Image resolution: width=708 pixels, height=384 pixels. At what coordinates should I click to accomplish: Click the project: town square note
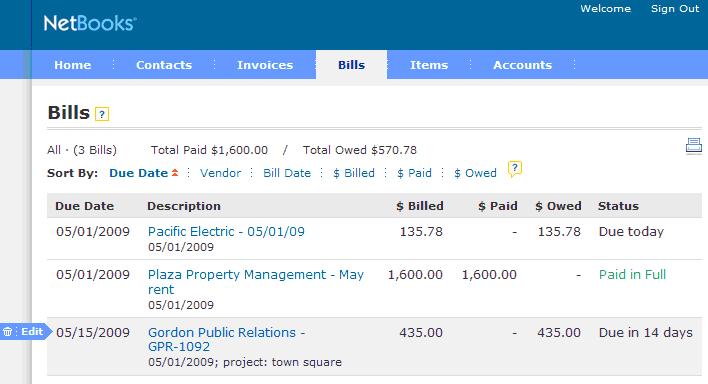click(282, 362)
